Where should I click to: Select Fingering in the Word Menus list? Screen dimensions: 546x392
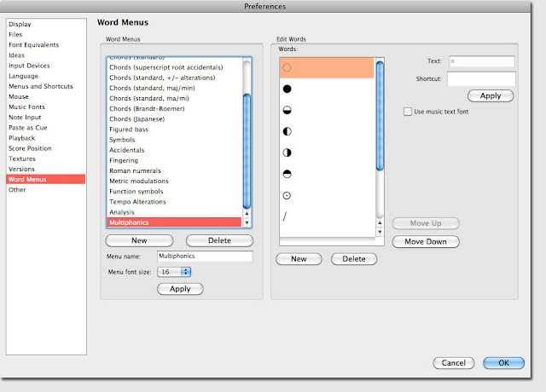(124, 160)
